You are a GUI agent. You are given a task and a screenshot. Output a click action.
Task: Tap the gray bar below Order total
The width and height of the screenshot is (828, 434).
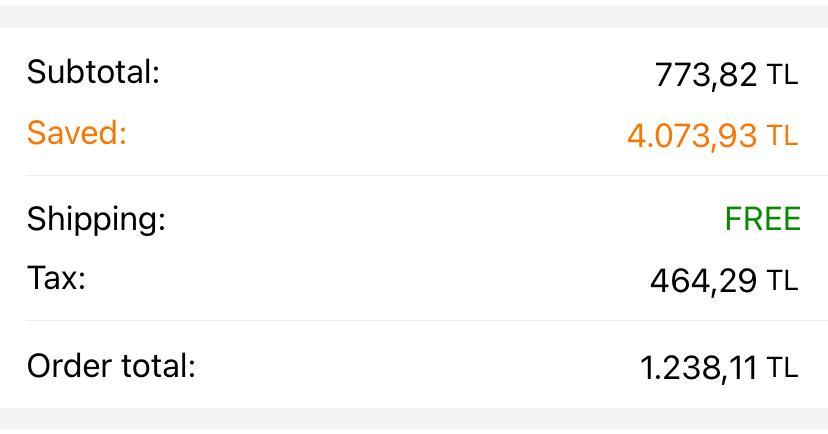[414, 421]
